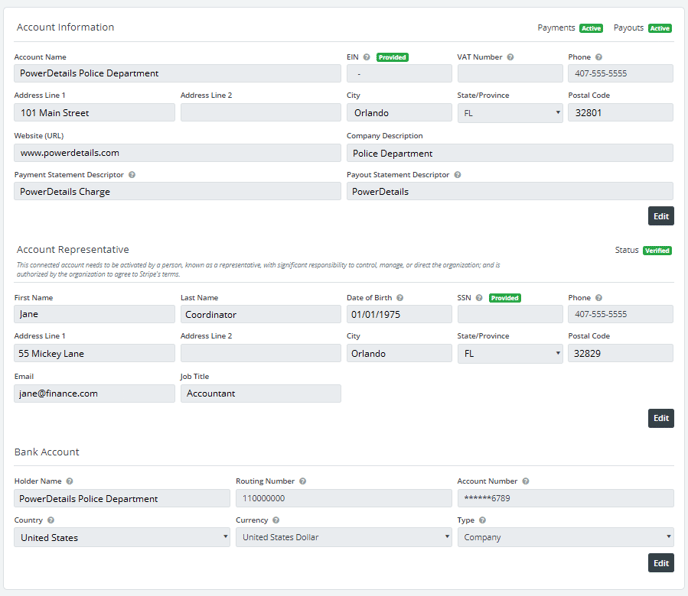Open the bank account Type dropdown
Screen dimensions: 688x596
pos(565,538)
